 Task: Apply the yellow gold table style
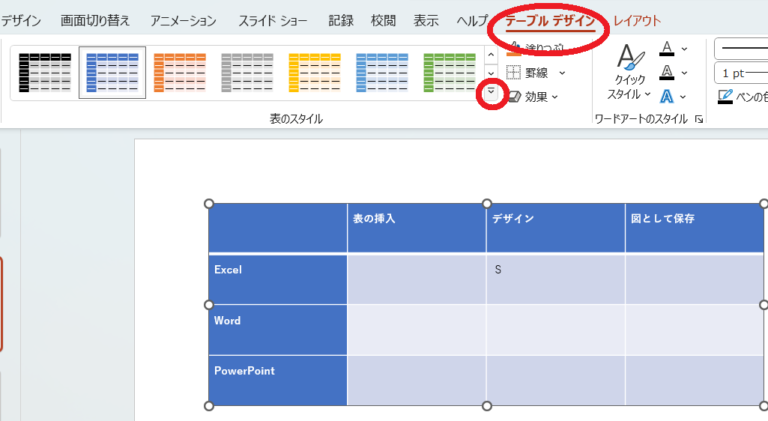point(315,73)
